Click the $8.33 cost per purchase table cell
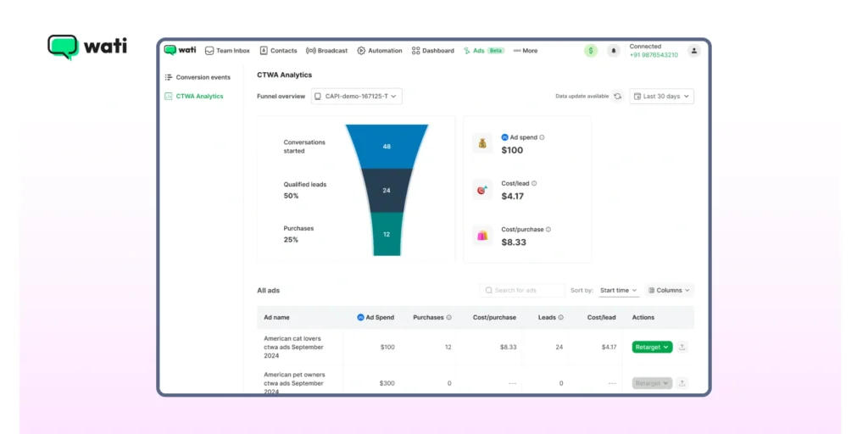The height and width of the screenshot is (434, 868). 509,347
